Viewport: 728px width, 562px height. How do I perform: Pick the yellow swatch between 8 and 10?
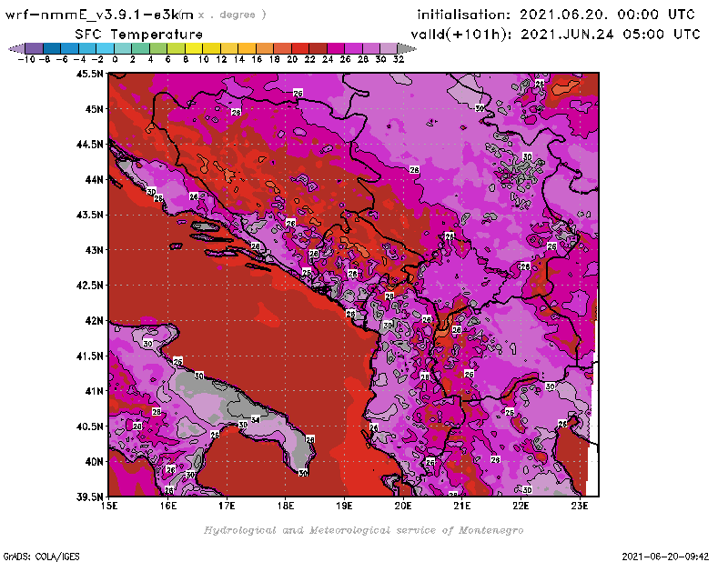[x=194, y=48]
